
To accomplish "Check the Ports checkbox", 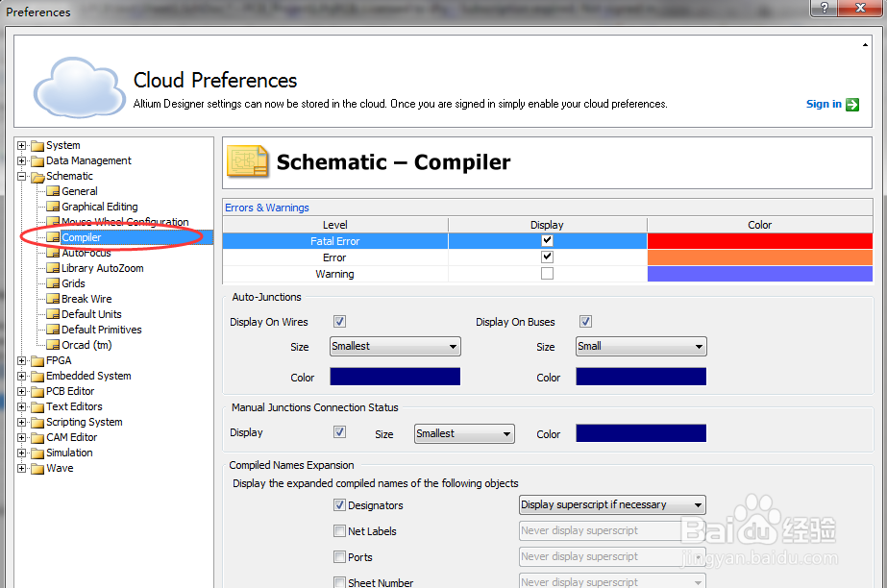I will 339,557.
